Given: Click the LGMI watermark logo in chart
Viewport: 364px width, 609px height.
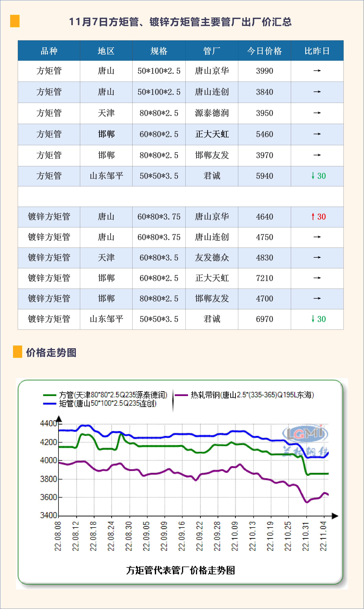Looking at the screenshot, I should point(305,434).
